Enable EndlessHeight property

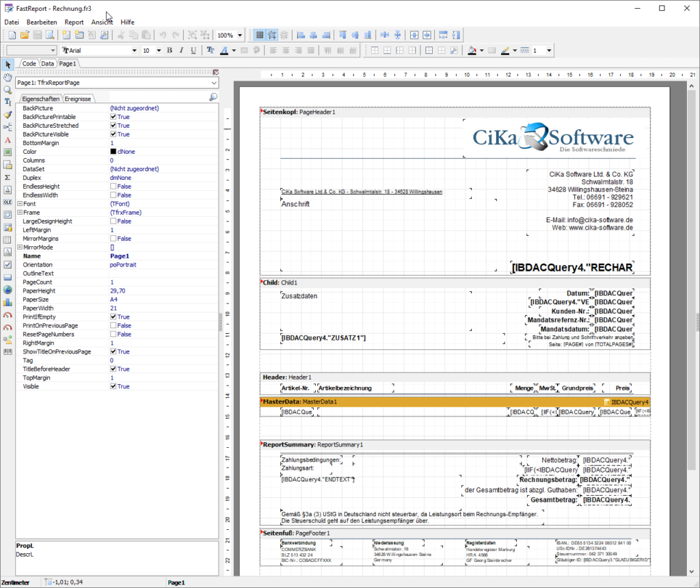tap(113, 186)
